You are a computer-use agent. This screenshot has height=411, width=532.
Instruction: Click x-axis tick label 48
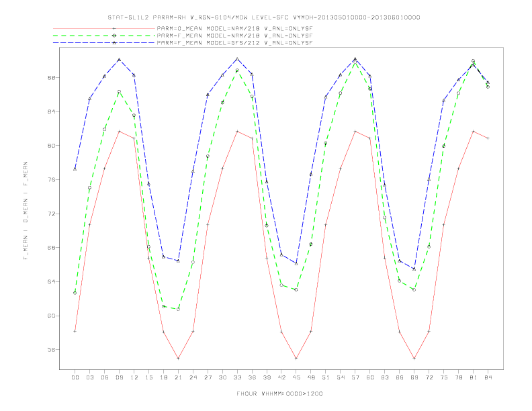(311, 377)
